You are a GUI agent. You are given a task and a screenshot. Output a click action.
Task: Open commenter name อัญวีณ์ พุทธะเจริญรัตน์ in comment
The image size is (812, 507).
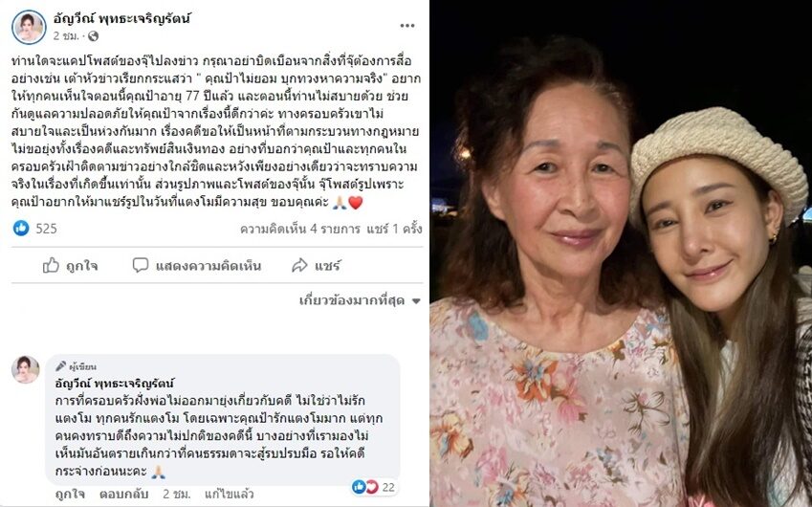click(x=115, y=384)
